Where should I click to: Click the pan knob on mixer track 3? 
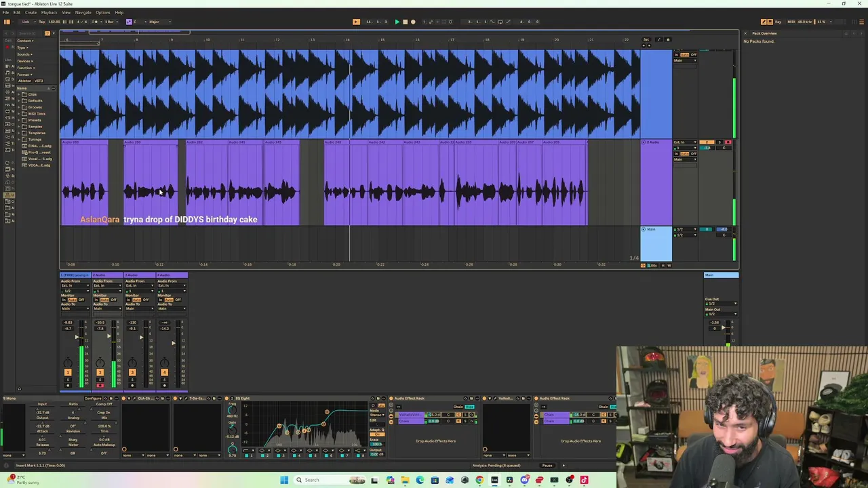pyautogui.click(x=132, y=362)
